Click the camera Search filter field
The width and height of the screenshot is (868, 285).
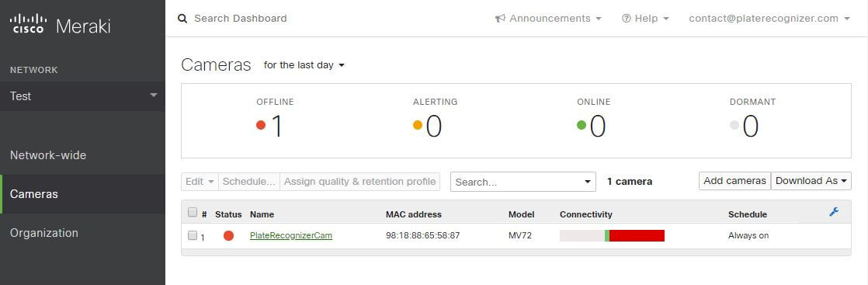(x=523, y=182)
